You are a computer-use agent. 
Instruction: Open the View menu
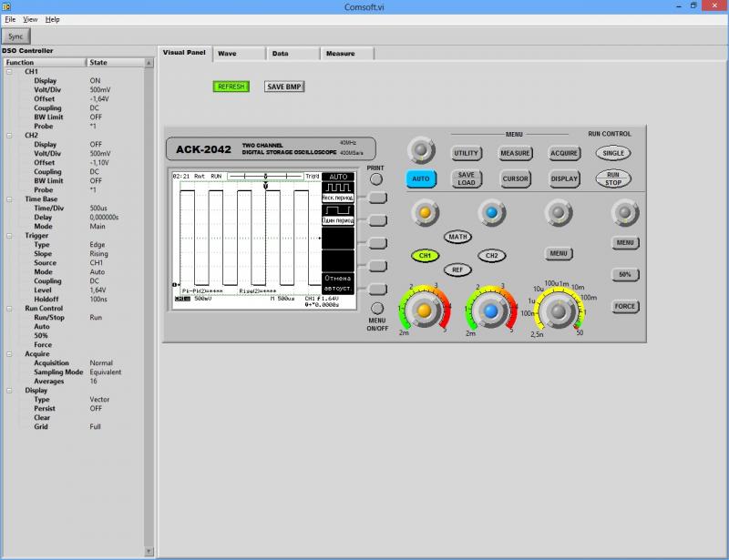click(x=30, y=19)
